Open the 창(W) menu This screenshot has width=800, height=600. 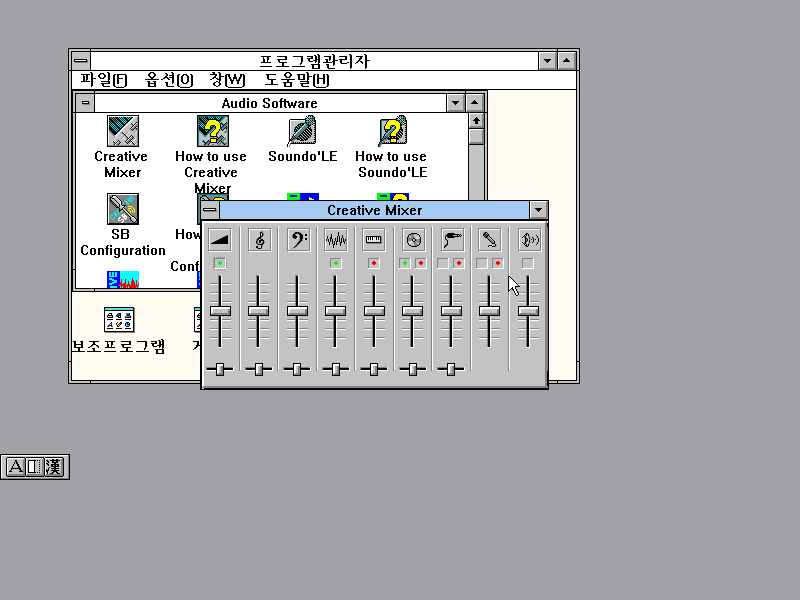tap(227, 80)
